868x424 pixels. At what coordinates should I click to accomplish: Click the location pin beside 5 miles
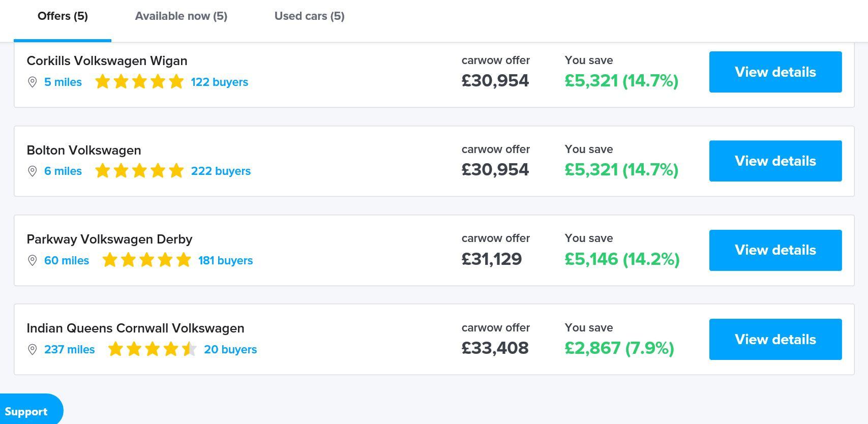pyautogui.click(x=32, y=82)
